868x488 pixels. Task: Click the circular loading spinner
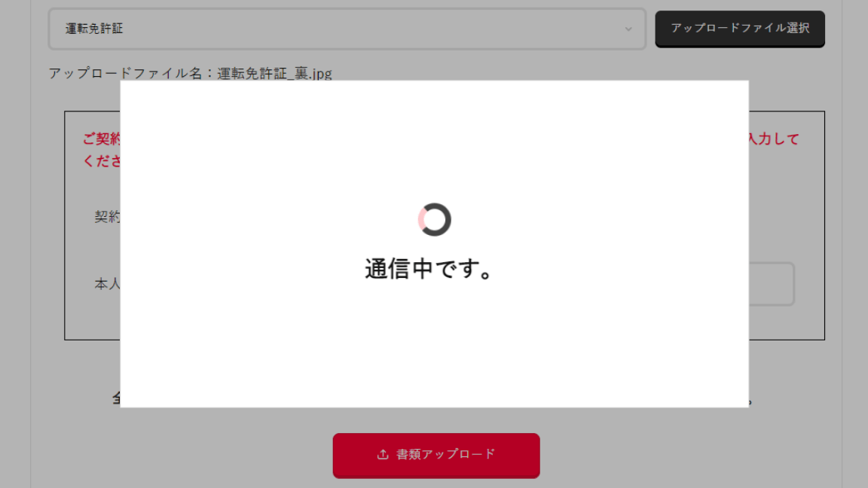434,220
